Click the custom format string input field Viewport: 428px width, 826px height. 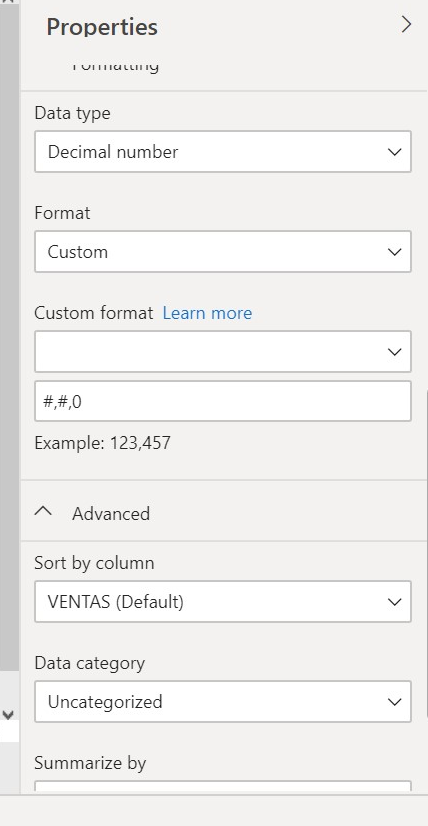(222, 402)
